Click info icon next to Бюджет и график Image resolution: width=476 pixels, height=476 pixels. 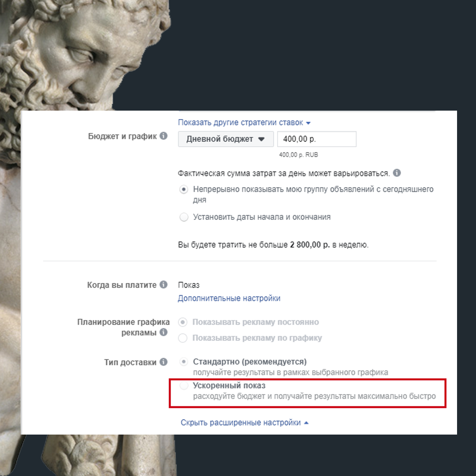[x=164, y=136]
